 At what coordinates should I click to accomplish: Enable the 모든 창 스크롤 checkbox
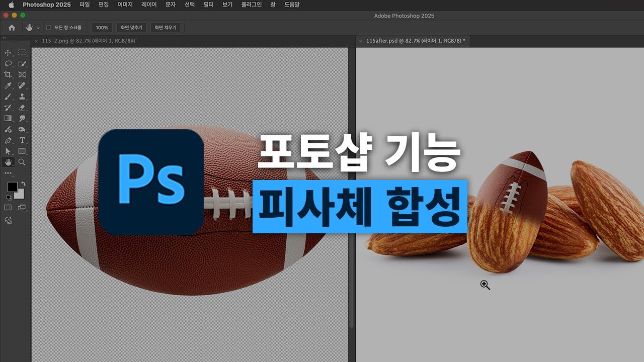pyautogui.click(x=49, y=28)
